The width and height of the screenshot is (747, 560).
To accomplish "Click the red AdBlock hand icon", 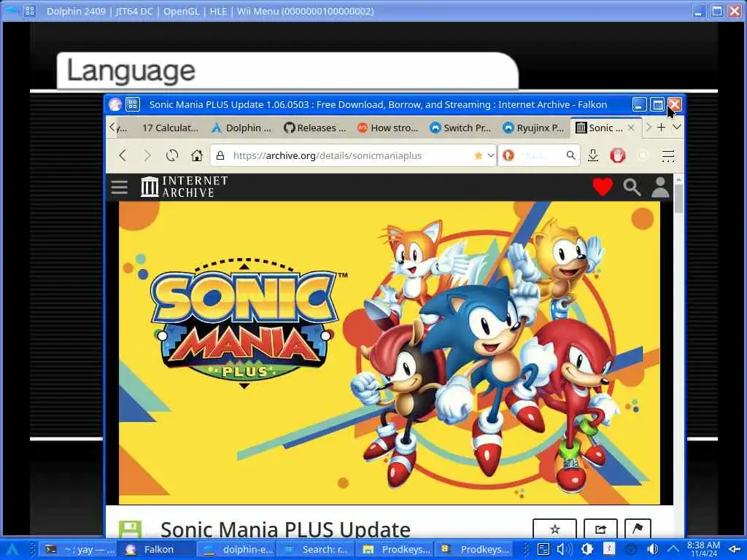I will (617, 155).
